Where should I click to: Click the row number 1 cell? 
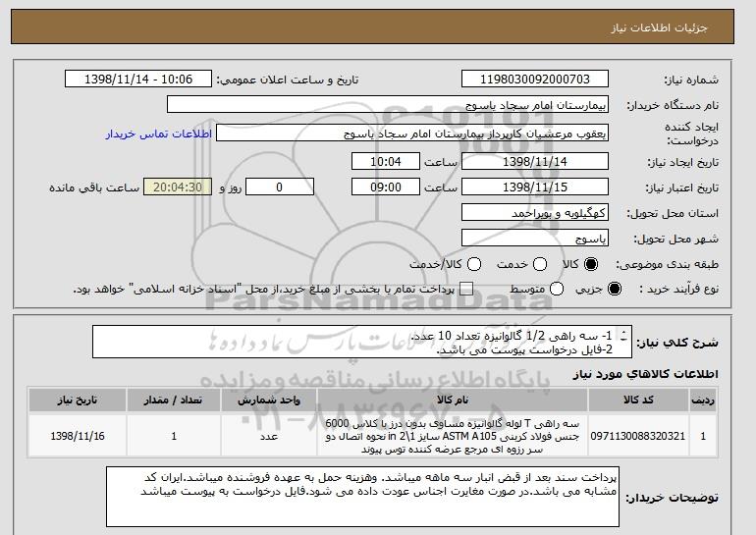coord(702,436)
